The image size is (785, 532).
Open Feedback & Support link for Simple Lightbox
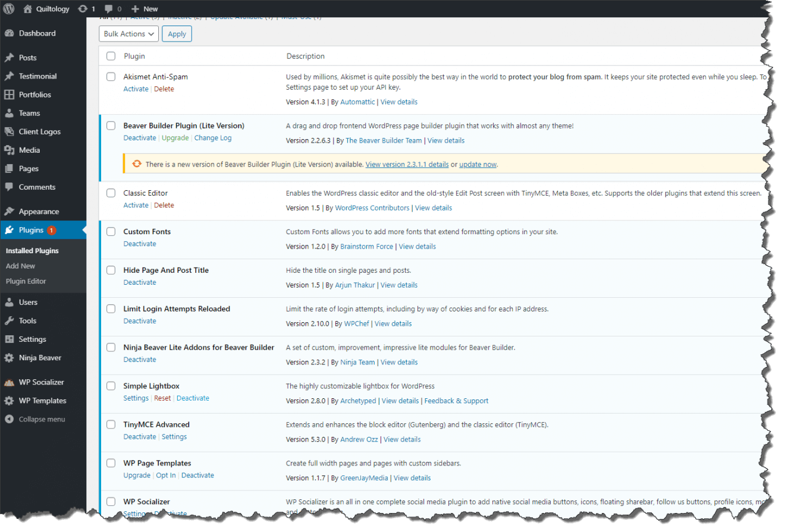click(x=456, y=401)
